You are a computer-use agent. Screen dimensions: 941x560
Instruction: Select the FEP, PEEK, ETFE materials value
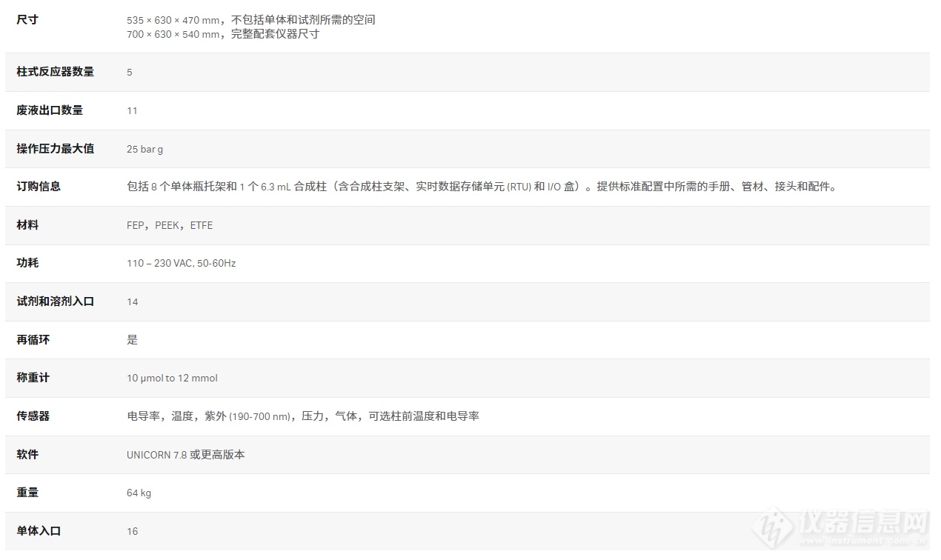tap(170, 225)
